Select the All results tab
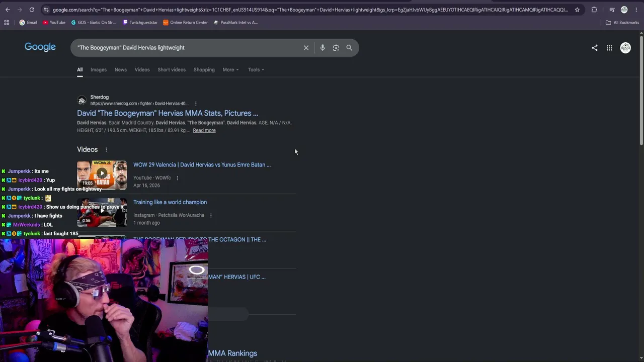The width and height of the screenshot is (644, 362). (79, 70)
